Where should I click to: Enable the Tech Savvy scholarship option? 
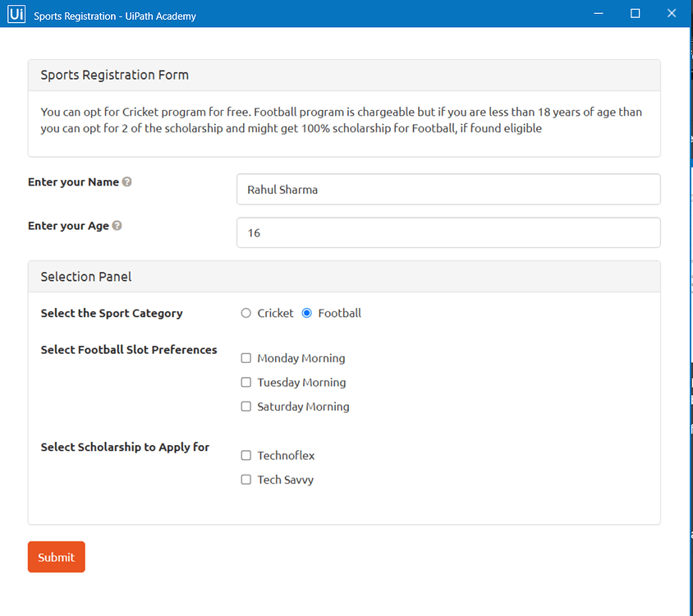[x=246, y=479]
